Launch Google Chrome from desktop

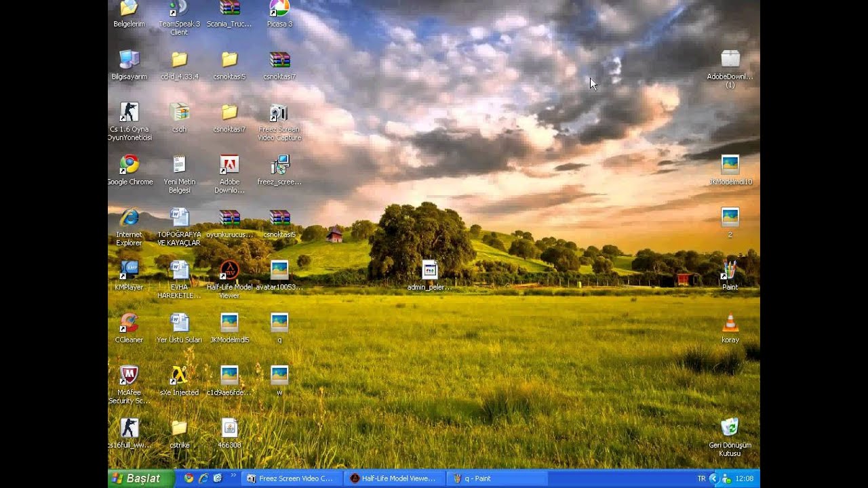129,165
